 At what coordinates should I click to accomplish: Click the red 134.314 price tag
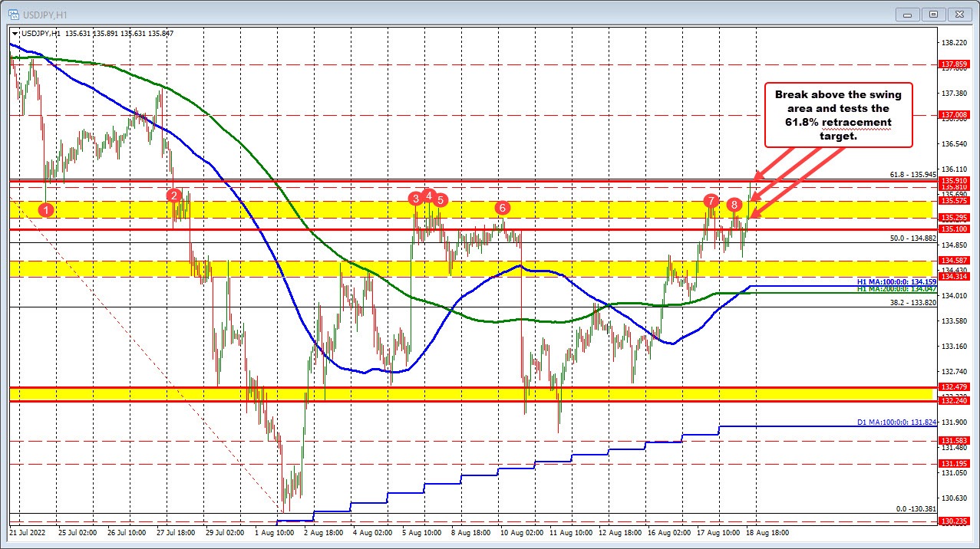point(954,276)
